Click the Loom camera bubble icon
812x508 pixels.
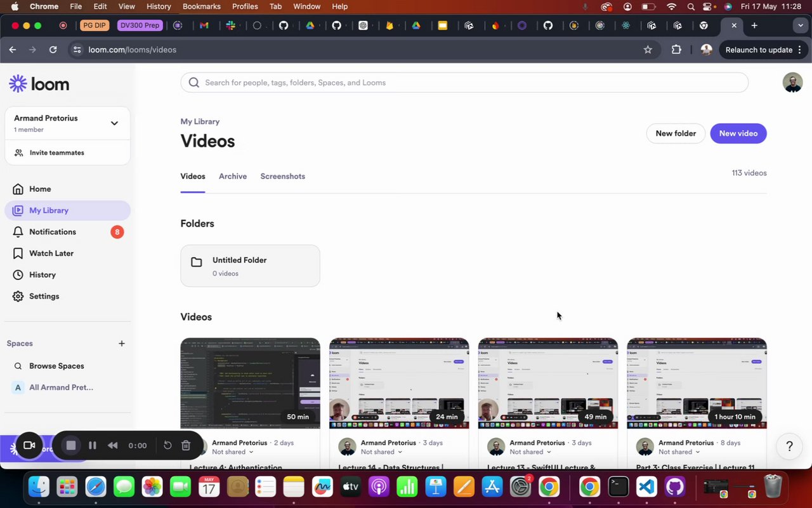tap(29, 446)
